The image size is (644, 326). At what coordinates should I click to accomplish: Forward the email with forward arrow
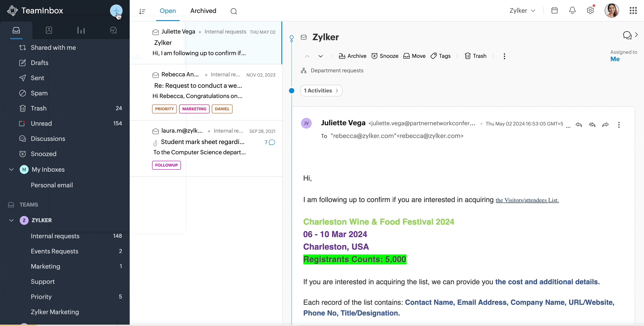pyautogui.click(x=606, y=125)
